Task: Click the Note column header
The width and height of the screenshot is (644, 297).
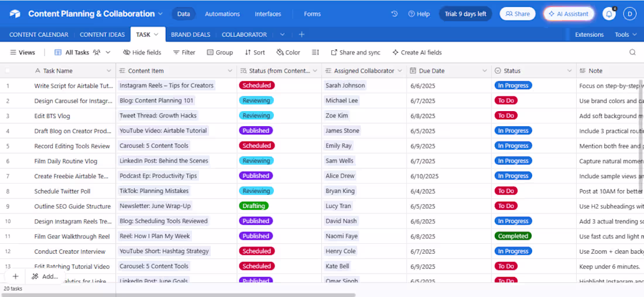Action: [610, 71]
